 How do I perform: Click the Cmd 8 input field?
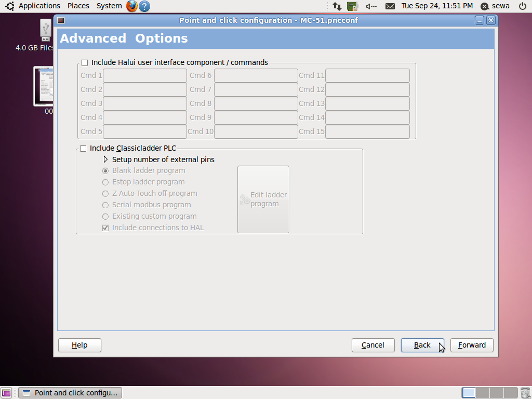(256, 103)
